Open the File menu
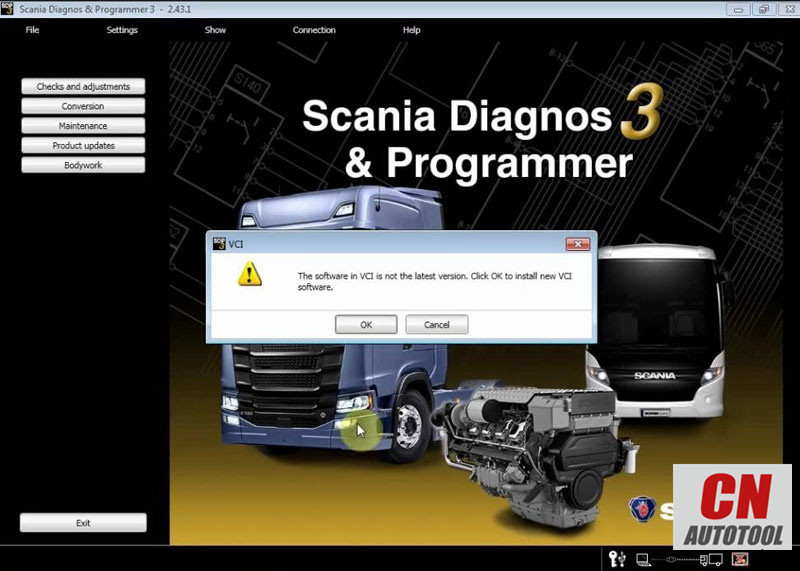This screenshot has width=800, height=571. [x=32, y=30]
